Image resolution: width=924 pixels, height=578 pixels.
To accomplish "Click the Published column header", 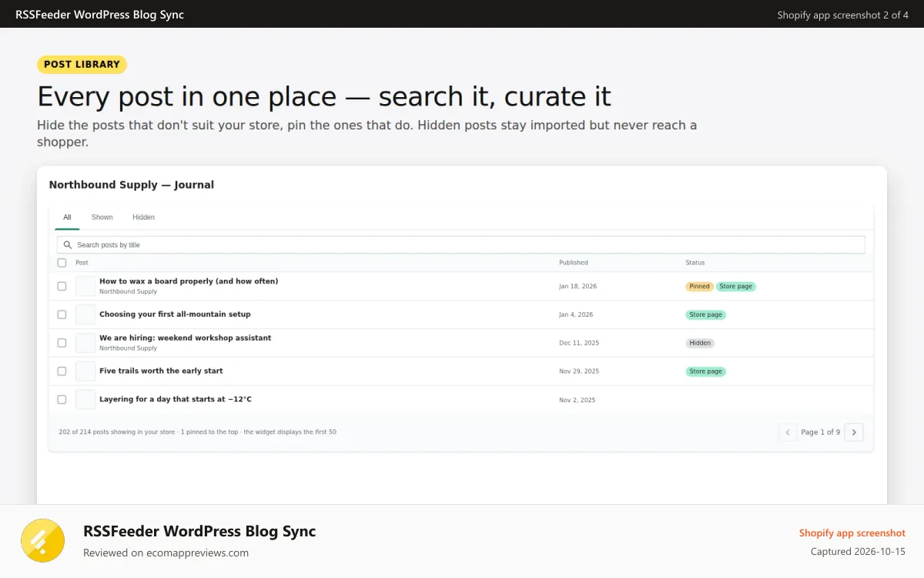I will [574, 263].
